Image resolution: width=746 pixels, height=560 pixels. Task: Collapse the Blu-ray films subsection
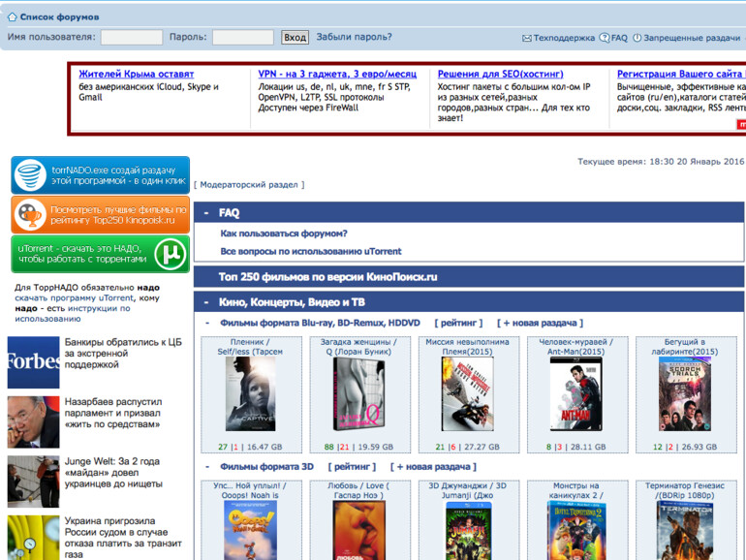[x=207, y=323]
